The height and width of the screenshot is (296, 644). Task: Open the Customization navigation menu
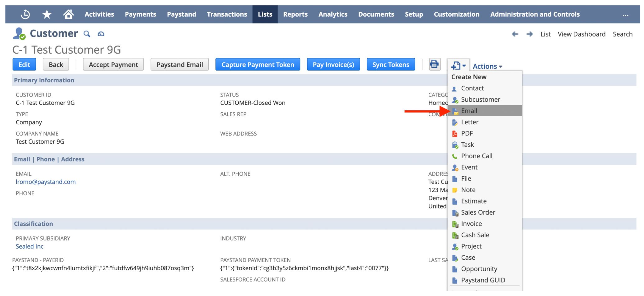point(457,14)
